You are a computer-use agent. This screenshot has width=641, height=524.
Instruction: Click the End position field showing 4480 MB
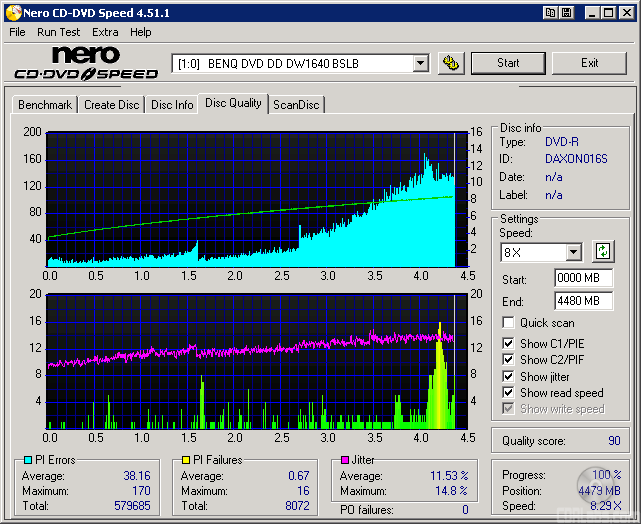583,301
